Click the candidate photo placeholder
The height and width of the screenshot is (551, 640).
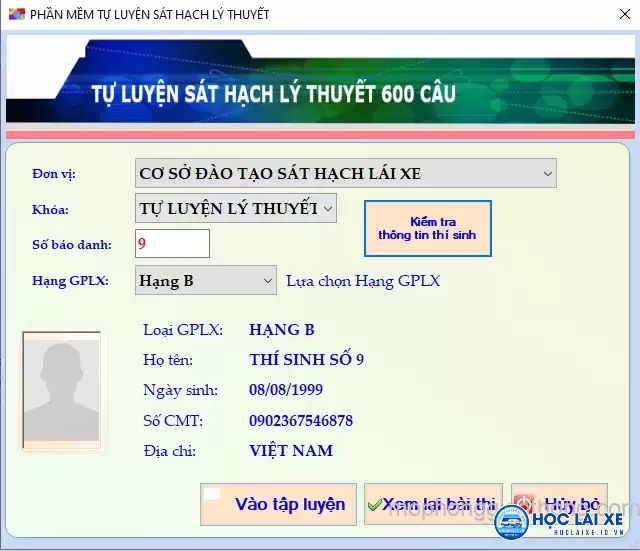pos(62,390)
